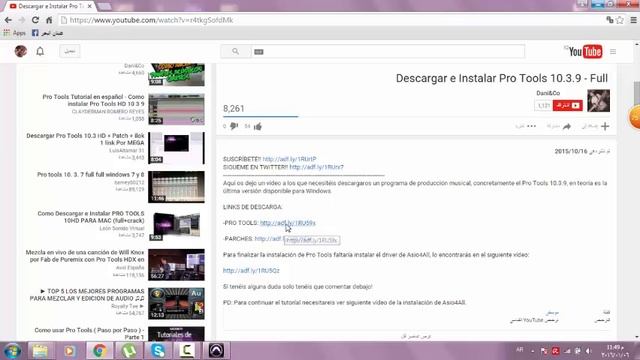Click the page vertical scrollbar thumb
This screenshot has width=640, height=360.
636,93
